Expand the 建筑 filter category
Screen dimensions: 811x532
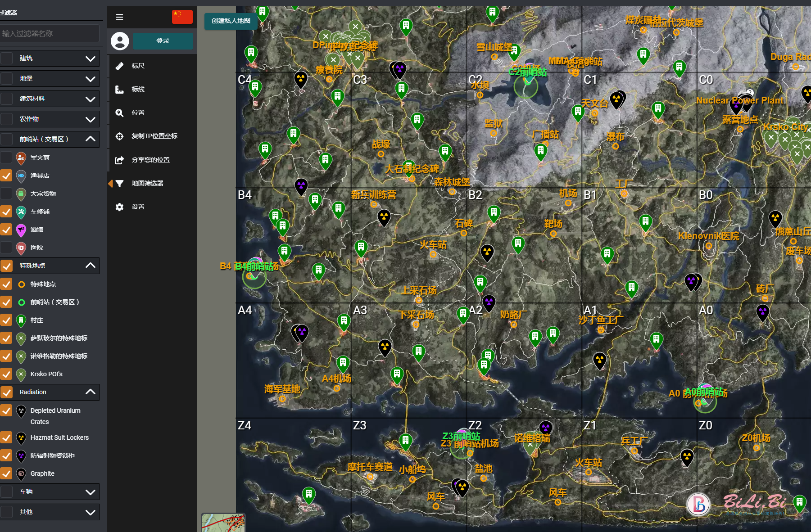coord(90,59)
